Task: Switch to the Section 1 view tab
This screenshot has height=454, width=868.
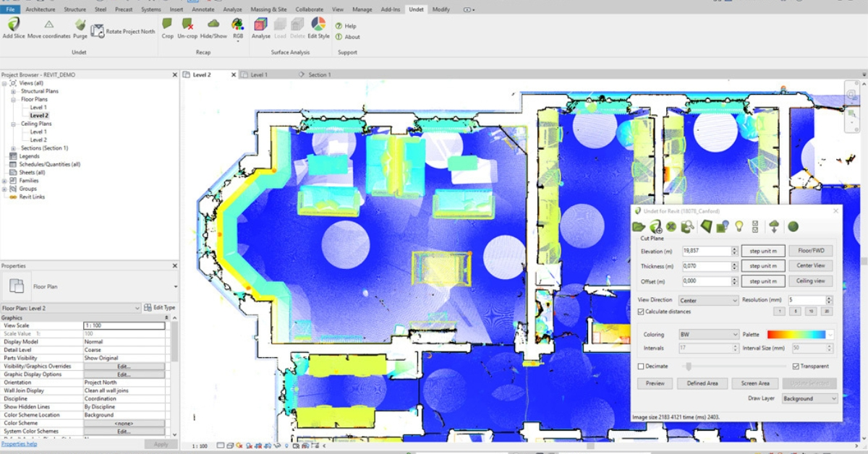Action: pos(319,74)
